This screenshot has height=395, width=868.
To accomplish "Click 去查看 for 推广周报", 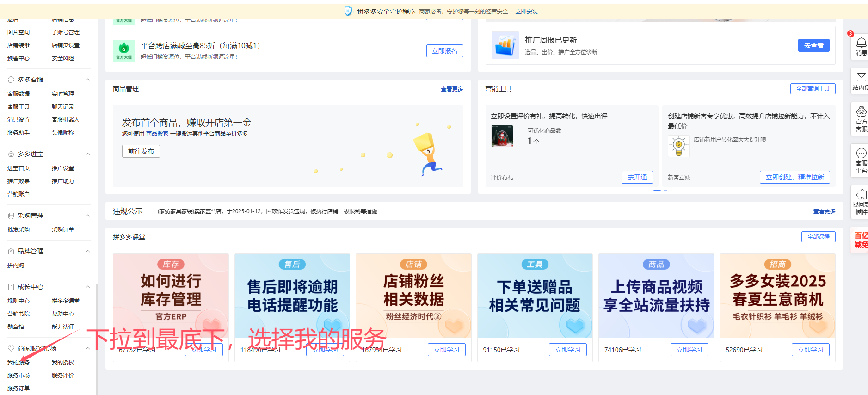I will pos(813,45).
